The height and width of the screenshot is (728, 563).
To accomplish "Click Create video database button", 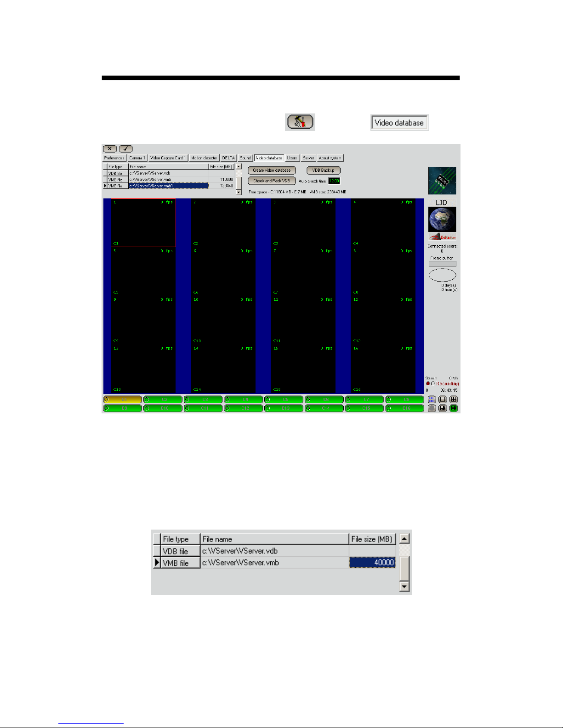I will pyautogui.click(x=272, y=170).
